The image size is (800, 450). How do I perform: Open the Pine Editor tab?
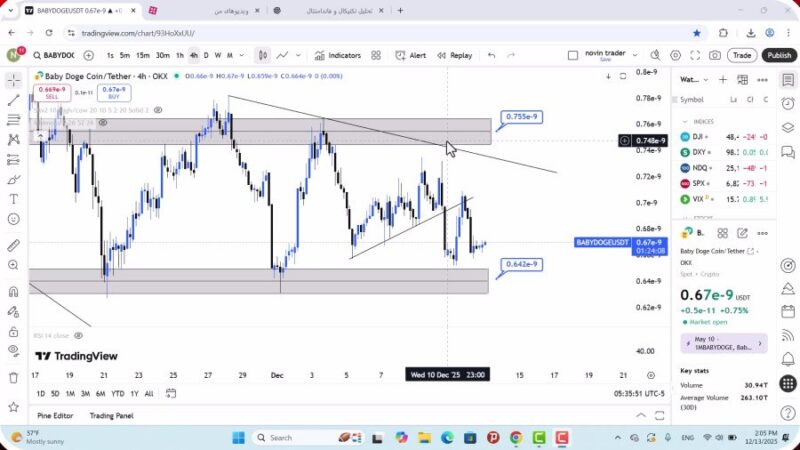(x=55, y=415)
